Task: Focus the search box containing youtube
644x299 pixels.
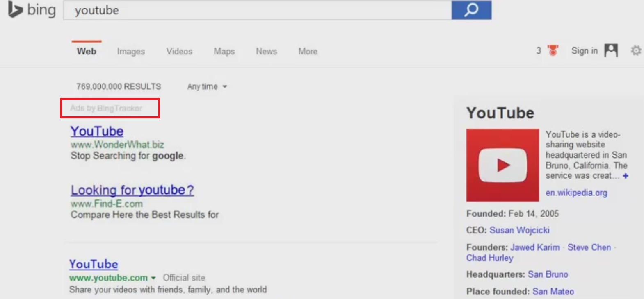Action: [x=258, y=10]
